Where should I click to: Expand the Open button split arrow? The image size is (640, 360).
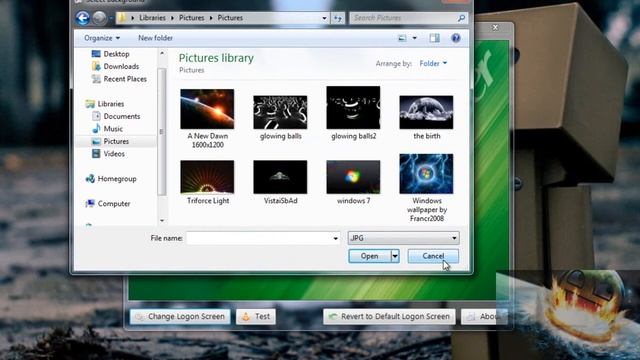click(x=395, y=256)
